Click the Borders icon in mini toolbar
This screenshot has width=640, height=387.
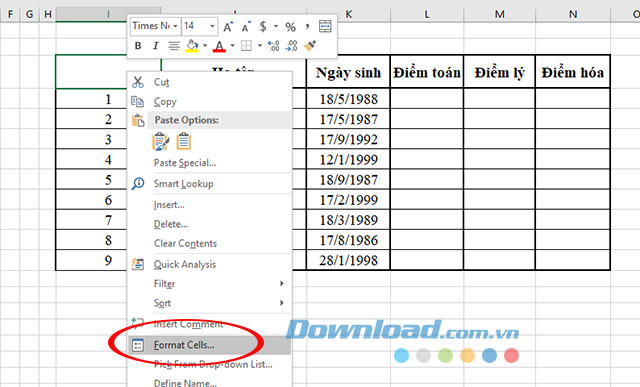pyautogui.click(x=246, y=46)
